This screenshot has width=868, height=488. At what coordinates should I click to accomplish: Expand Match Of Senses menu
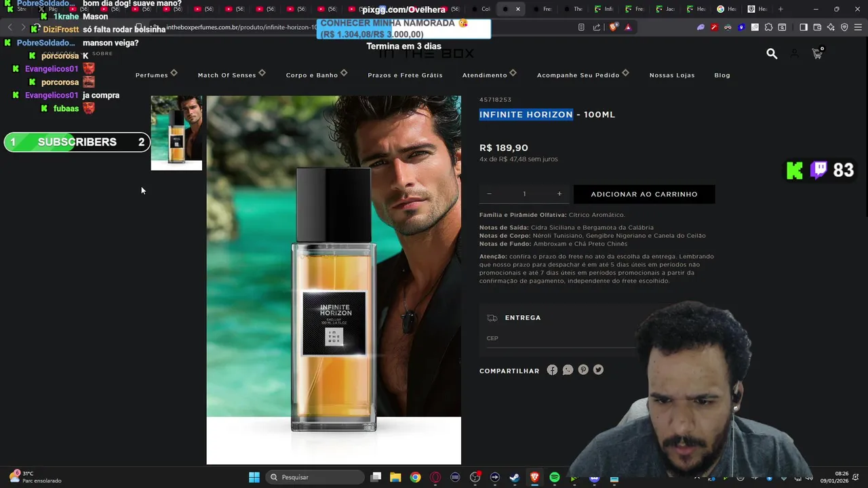pyautogui.click(x=231, y=75)
